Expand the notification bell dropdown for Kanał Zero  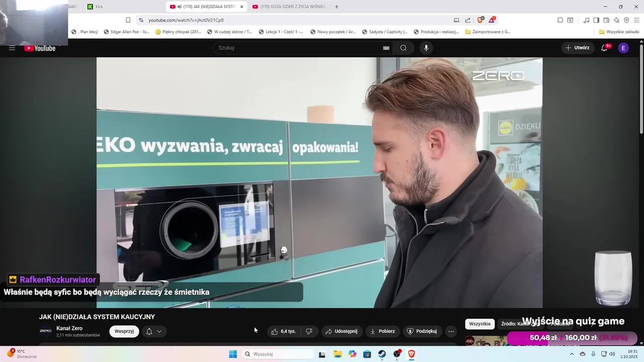pyautogui.click(x=154, y=331)
